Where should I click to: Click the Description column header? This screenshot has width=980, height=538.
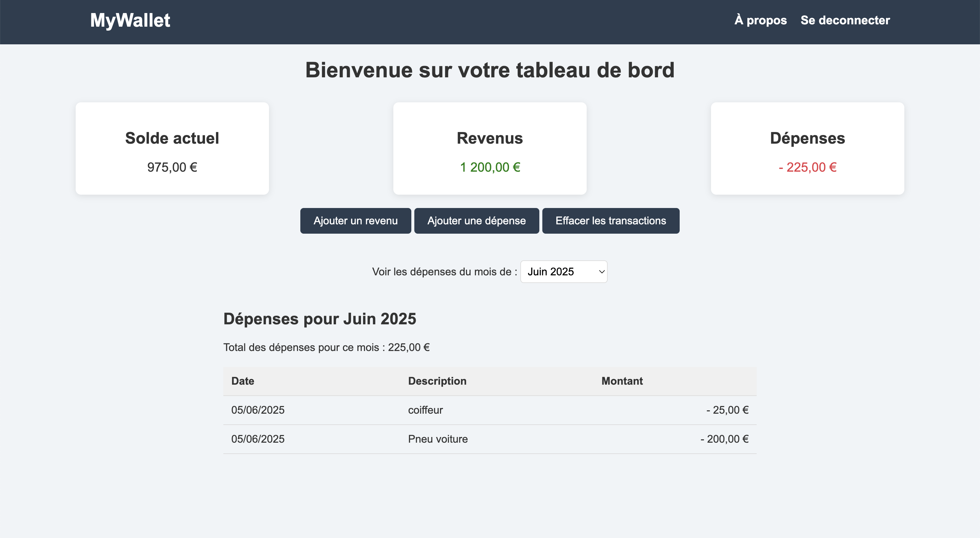(437, 381)
